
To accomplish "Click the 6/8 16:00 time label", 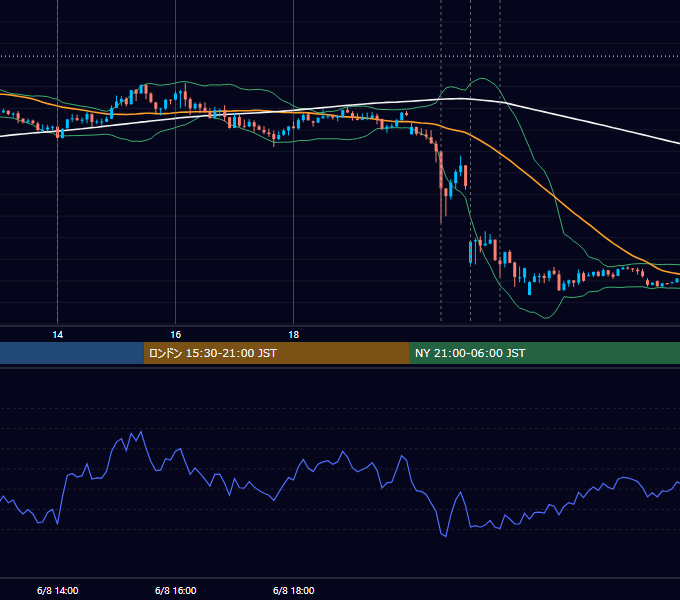I will [176, 590].
